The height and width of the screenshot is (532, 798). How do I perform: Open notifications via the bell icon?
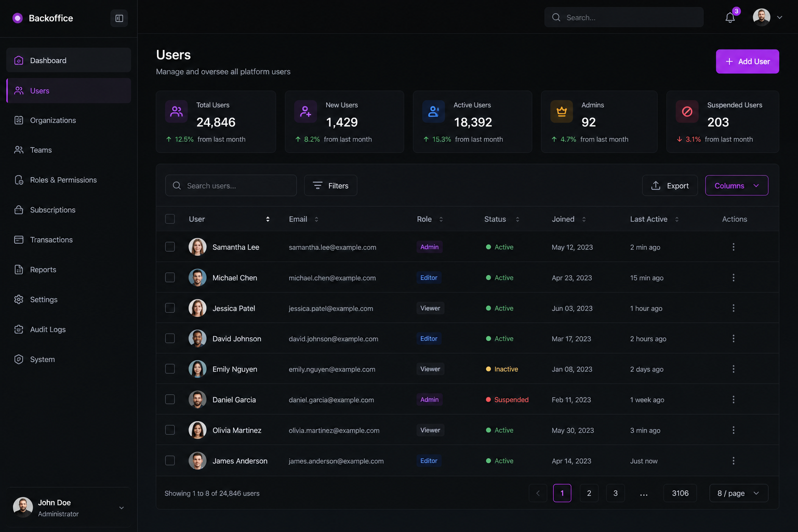point(730,18)
